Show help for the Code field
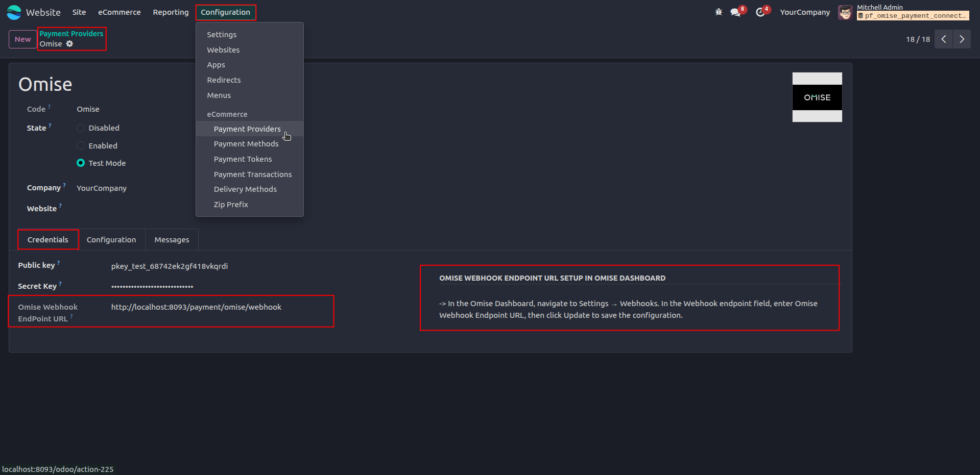Screen dimensions: 980x475 (50, 107)
